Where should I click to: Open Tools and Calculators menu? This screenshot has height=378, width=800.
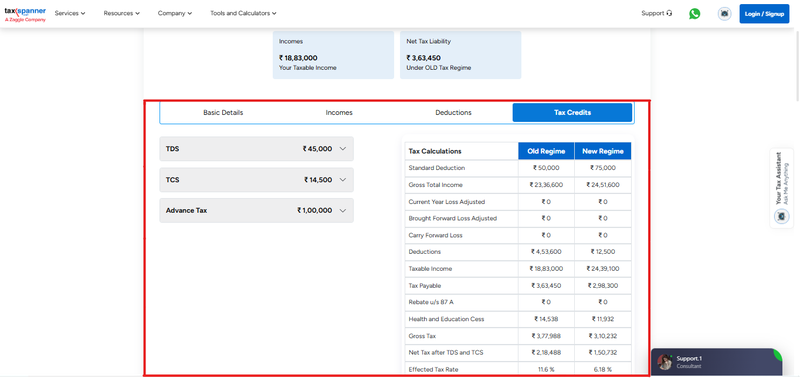click(x=243, y=14)
